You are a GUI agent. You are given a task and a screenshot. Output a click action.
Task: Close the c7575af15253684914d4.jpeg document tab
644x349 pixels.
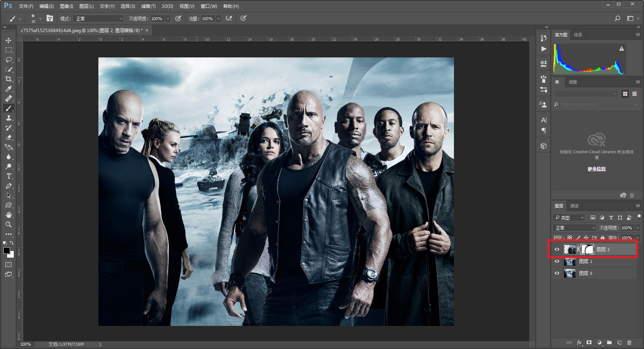[x=147, y=30]
